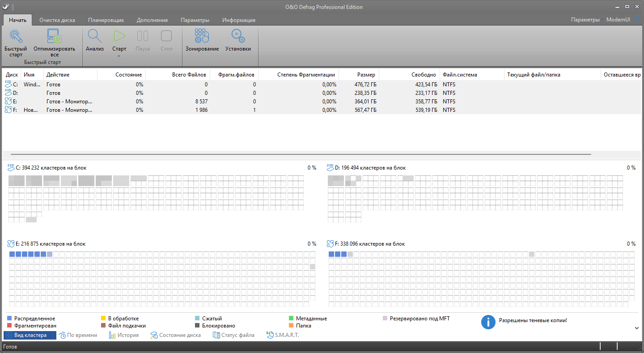Click the Метаданные green swatch
The height and width of the screenshot is (353, 644).
click(x=291, y=319)
